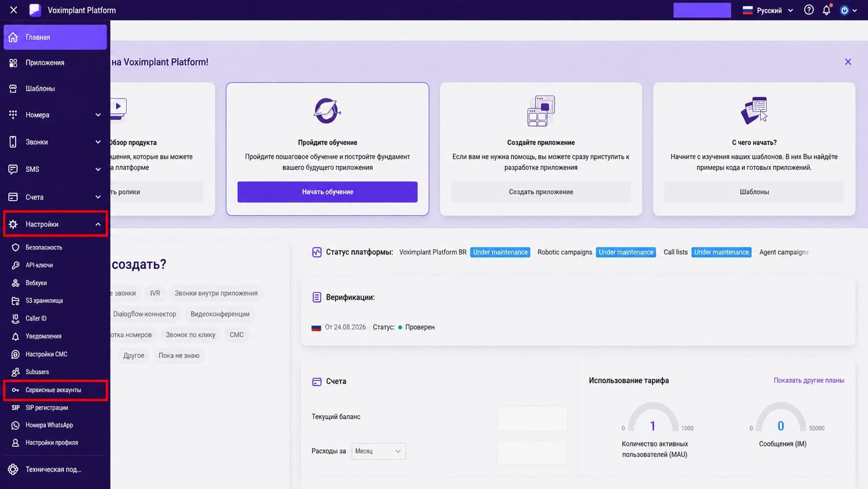Click the webhook icon beside Вебхуки
The height and width of the screenshot is (489, 868).
[x=16, y=283]
